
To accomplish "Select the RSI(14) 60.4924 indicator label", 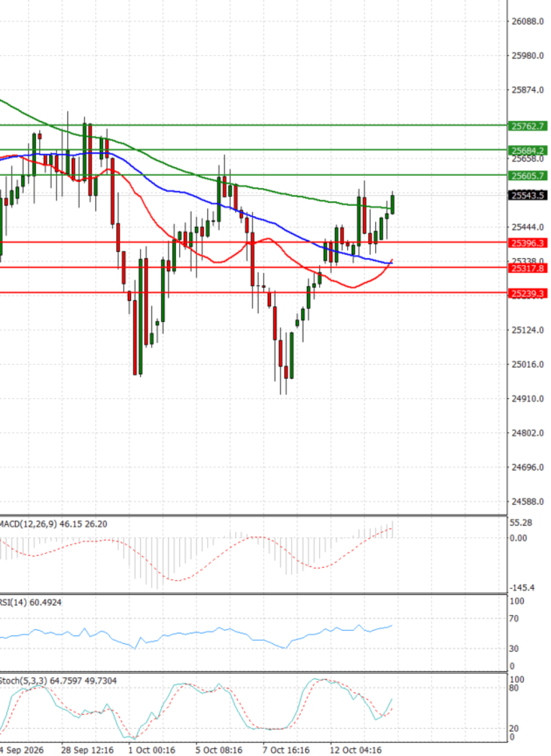I will point(31,602).
